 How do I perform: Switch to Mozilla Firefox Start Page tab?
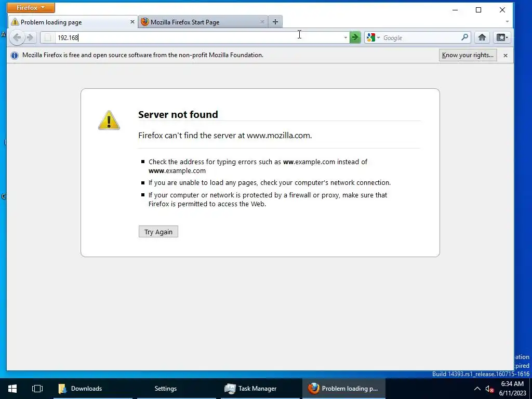203,22
